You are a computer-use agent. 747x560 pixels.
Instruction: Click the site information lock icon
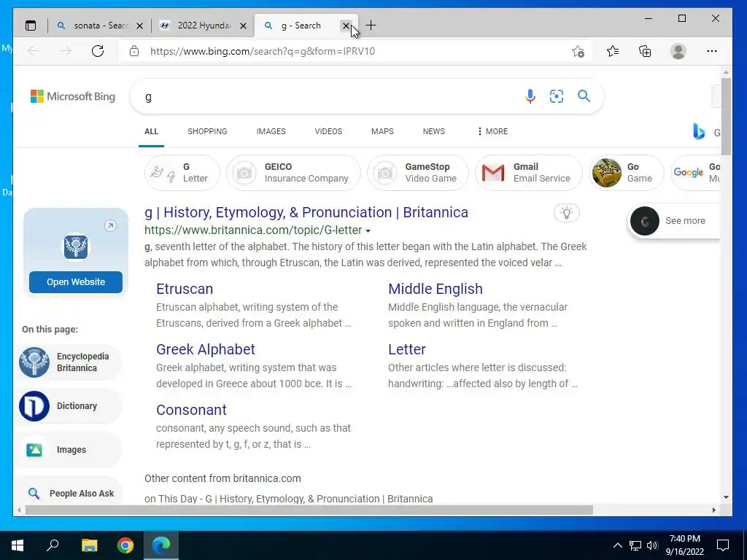(134, 51)
